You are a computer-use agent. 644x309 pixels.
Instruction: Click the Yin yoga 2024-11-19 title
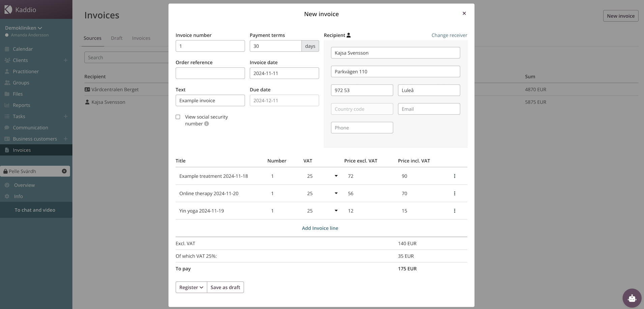coord(202,211)
